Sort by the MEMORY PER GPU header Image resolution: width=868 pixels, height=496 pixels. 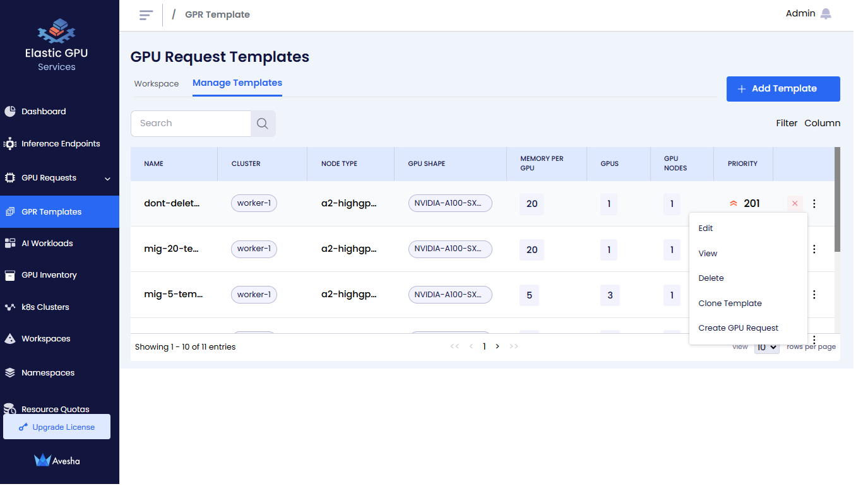pyautogui.click(x=542, y=163)
